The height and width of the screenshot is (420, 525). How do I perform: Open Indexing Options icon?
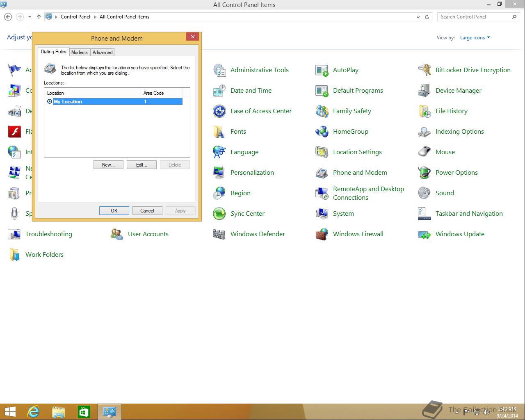click(x=425, y=132)
